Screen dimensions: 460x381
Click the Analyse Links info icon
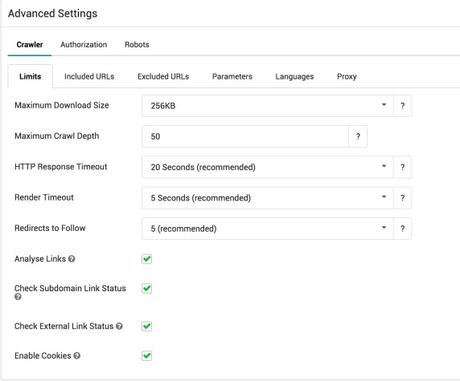click(x=71, y=259)
